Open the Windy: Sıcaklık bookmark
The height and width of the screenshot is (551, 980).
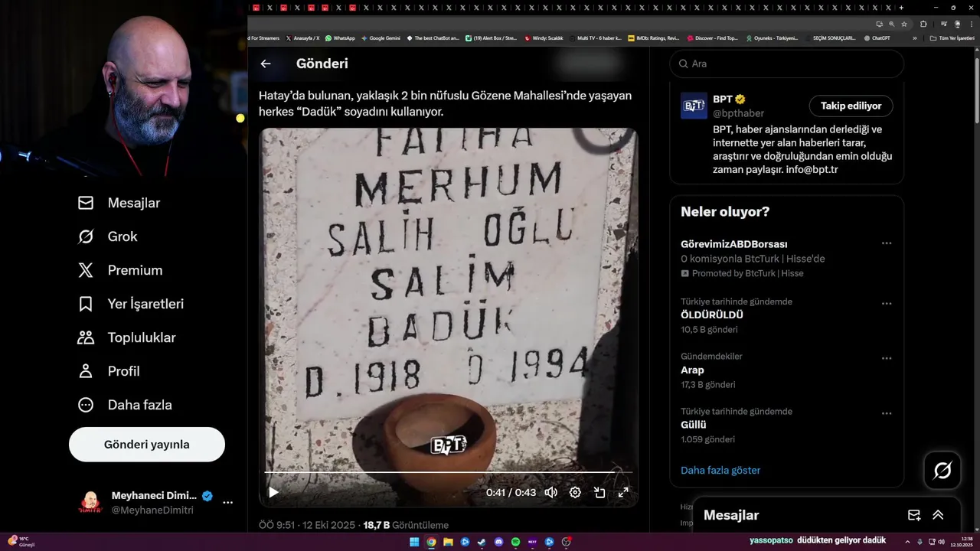coord(544,37)
